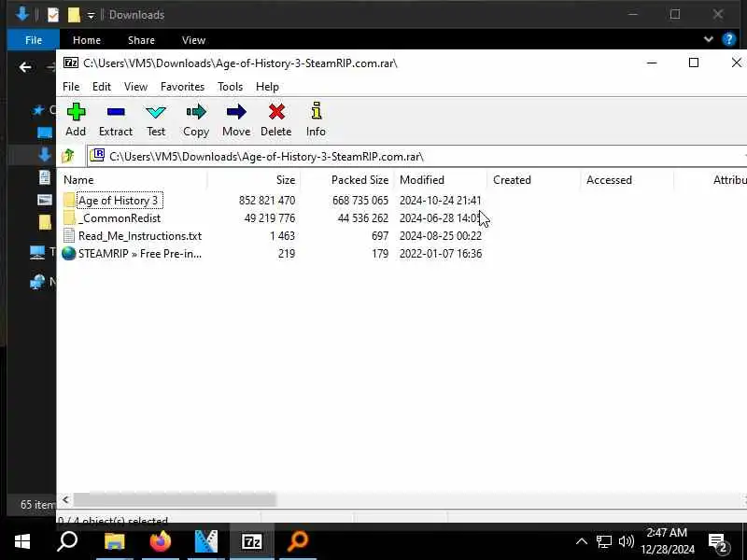Image resolution: width=747 pixels, height=560 pixels.
Task: Select the _CommonRedist folder icon
Action: (69, 218)
